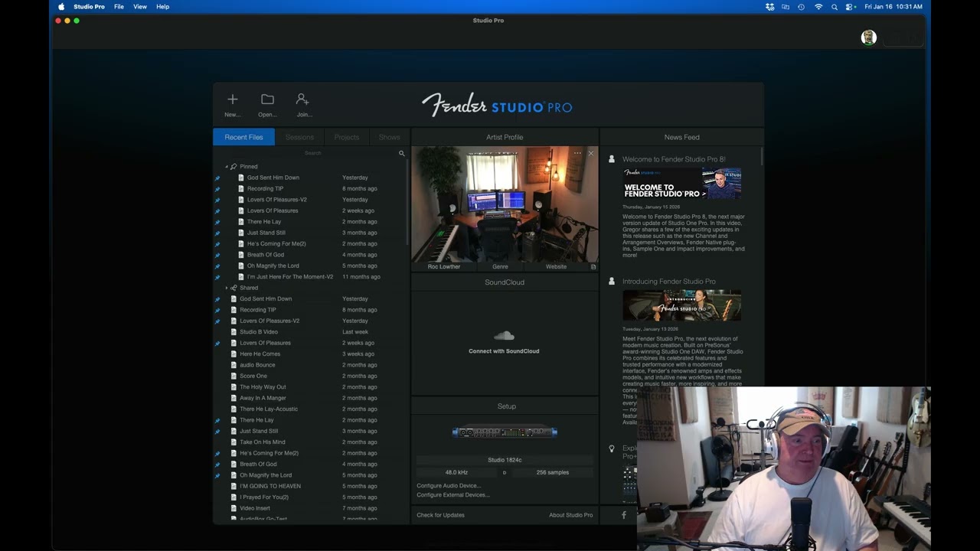This screenshot has width=980, height=551.
Task: Unpin Lovers Of Pleasures-V2 inside Pinned group
Action: pos(217,200)
